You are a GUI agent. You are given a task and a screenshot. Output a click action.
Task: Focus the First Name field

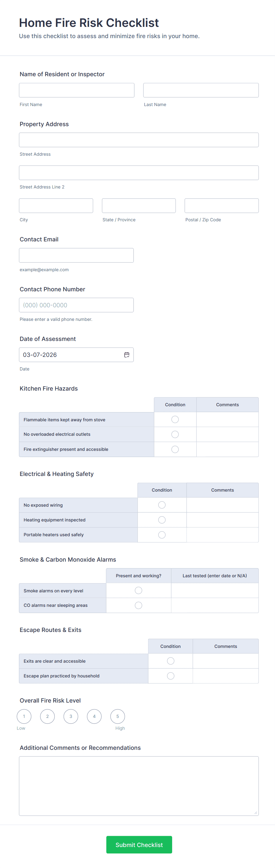(x=77, y=90)
